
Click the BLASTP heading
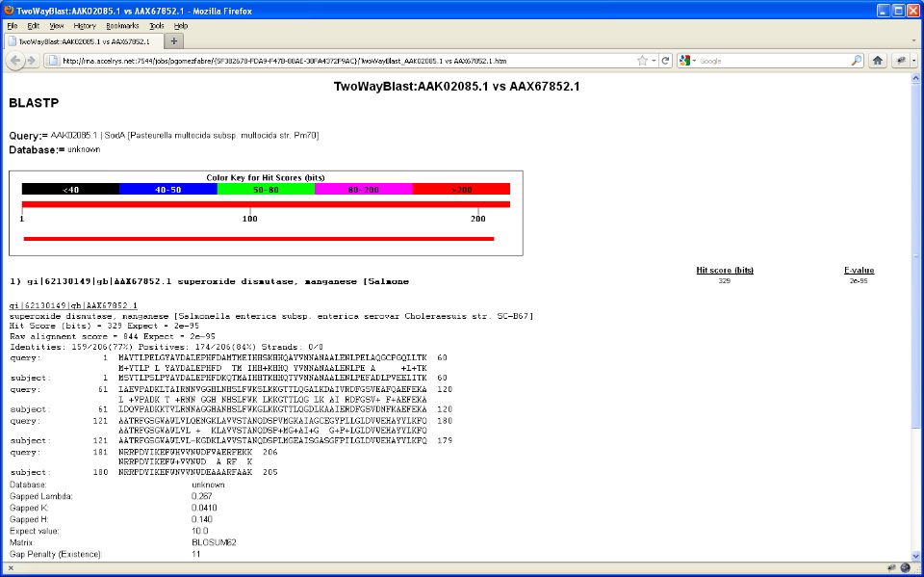pyautogui.click(x=34, y=103)
